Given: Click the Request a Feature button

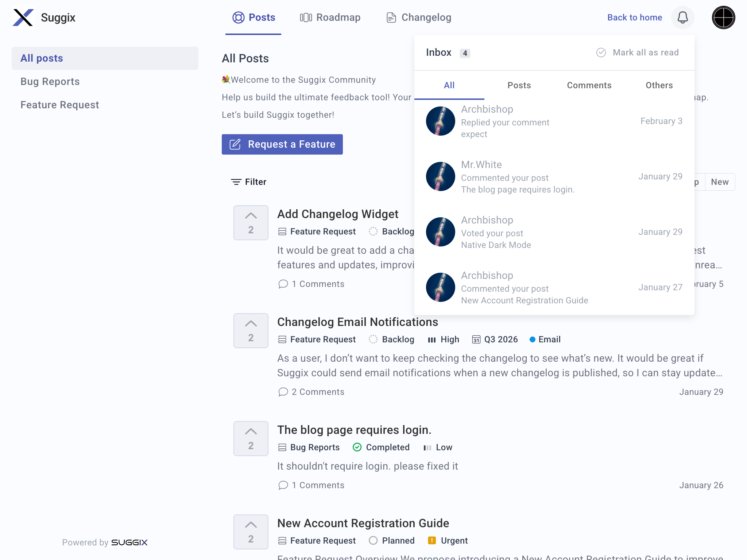Looking at the screenshot, I should (282, 144).
